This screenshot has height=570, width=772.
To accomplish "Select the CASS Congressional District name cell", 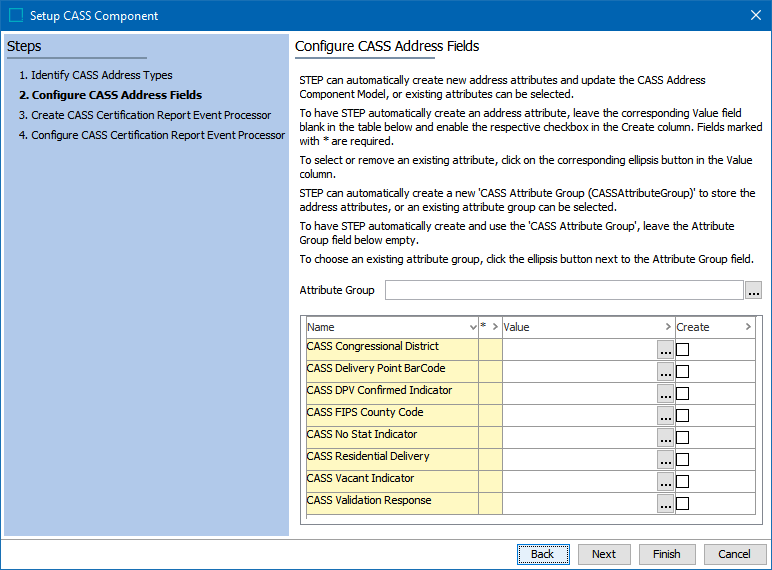I will click(x=392, y=349).
